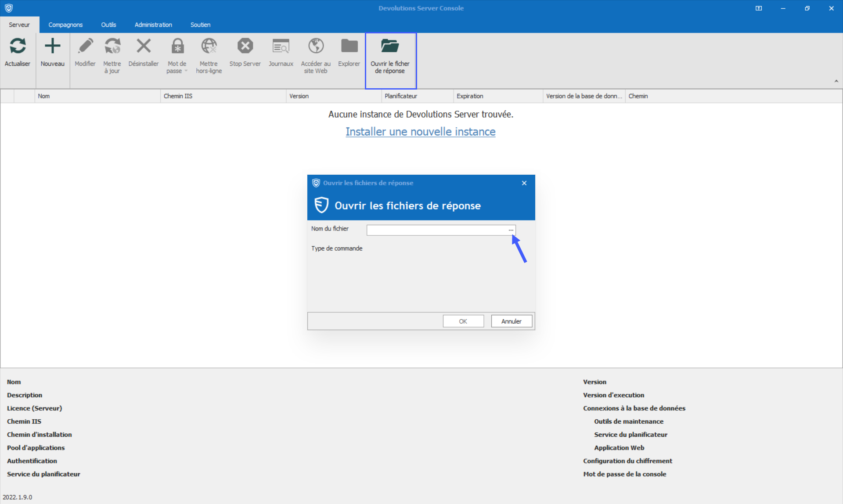
Task: Open the Administration tab
Action: click(x=153, y=25)
